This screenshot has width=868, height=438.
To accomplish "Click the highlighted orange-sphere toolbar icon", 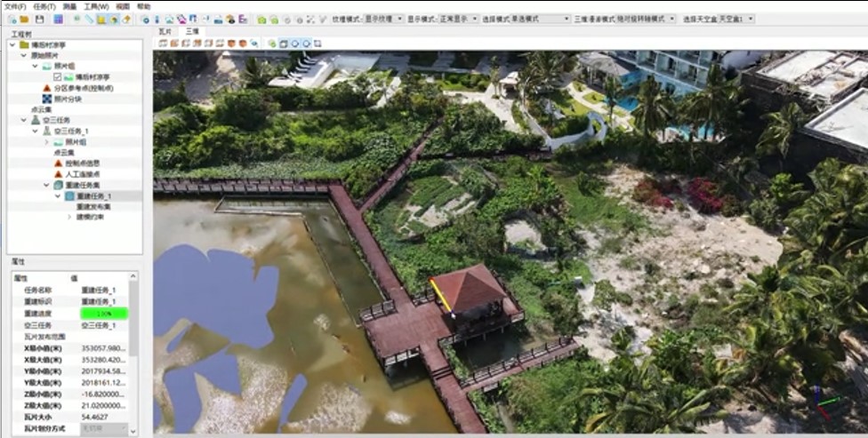I will pyautogui.click(x=114, y=20).
